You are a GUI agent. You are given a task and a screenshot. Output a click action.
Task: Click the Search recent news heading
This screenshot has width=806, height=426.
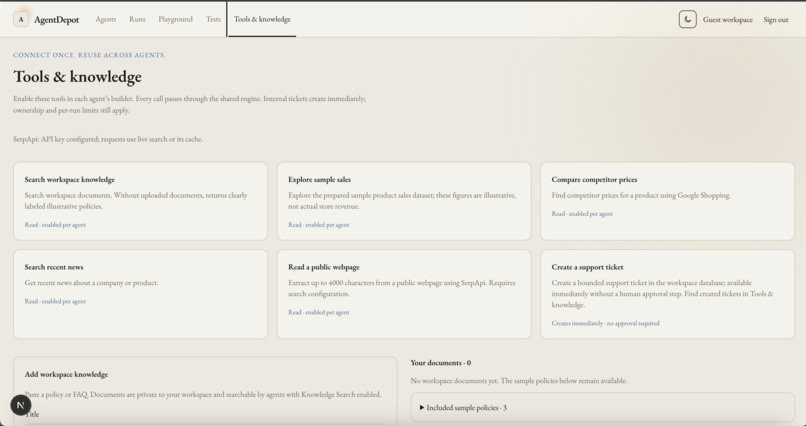pos(54,267)
